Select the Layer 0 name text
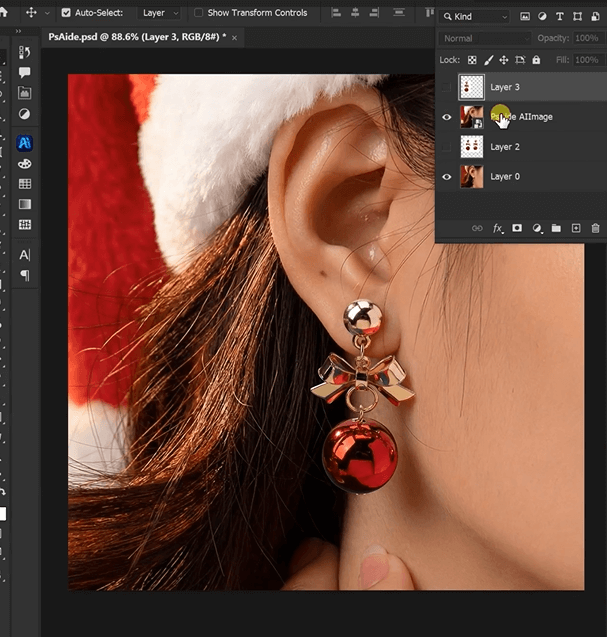 click(x=505, y=177)
